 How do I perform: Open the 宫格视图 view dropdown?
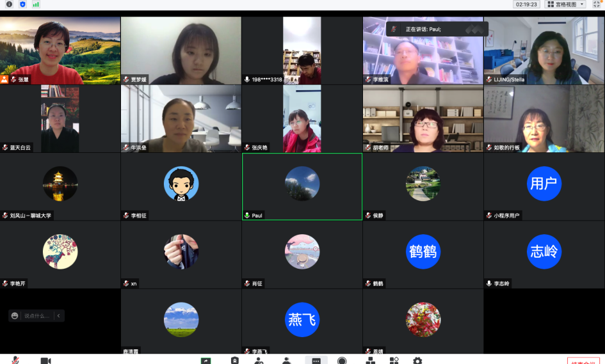pos(565,4)
